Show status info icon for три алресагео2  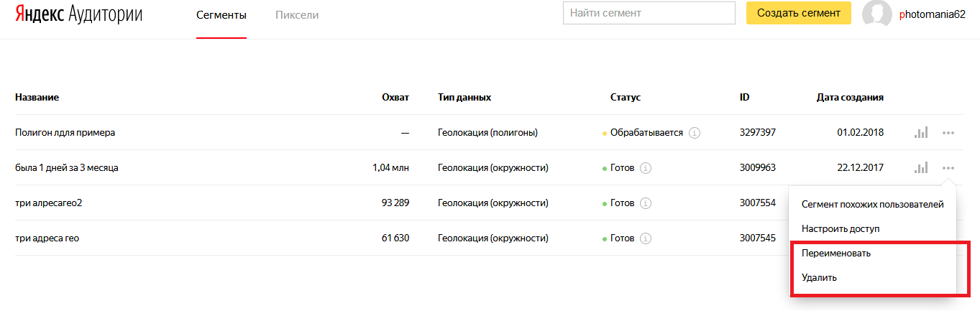point(646,203)
